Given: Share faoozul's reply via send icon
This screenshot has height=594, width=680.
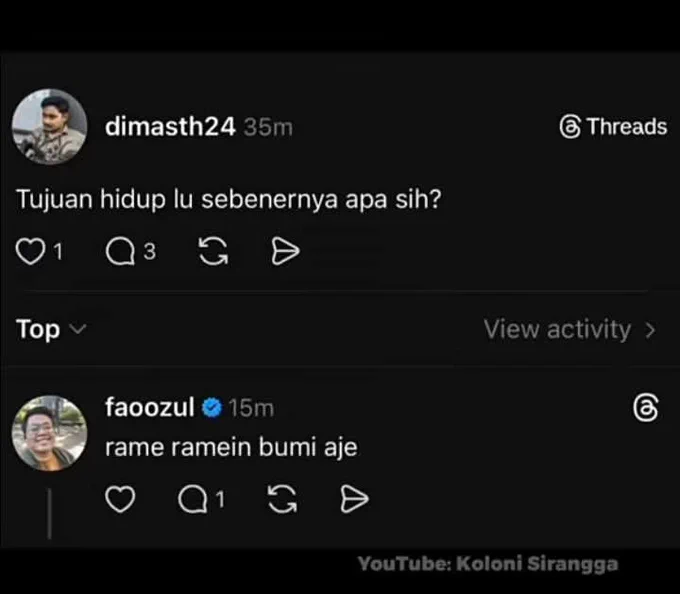Looking at the screenshot, I should pos(354,499).
